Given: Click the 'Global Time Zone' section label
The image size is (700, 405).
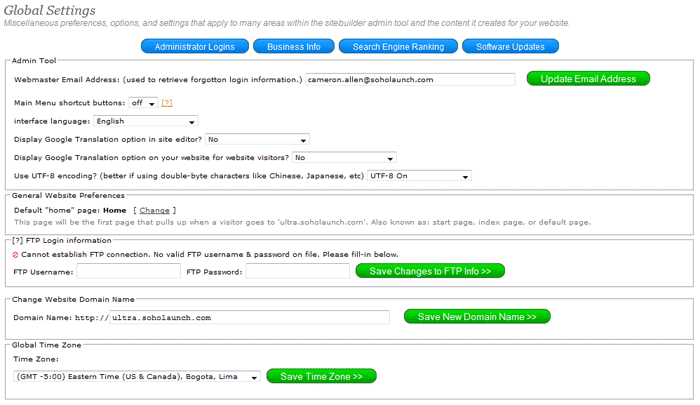Looking at the screenshot, I should tap(46, 345).
